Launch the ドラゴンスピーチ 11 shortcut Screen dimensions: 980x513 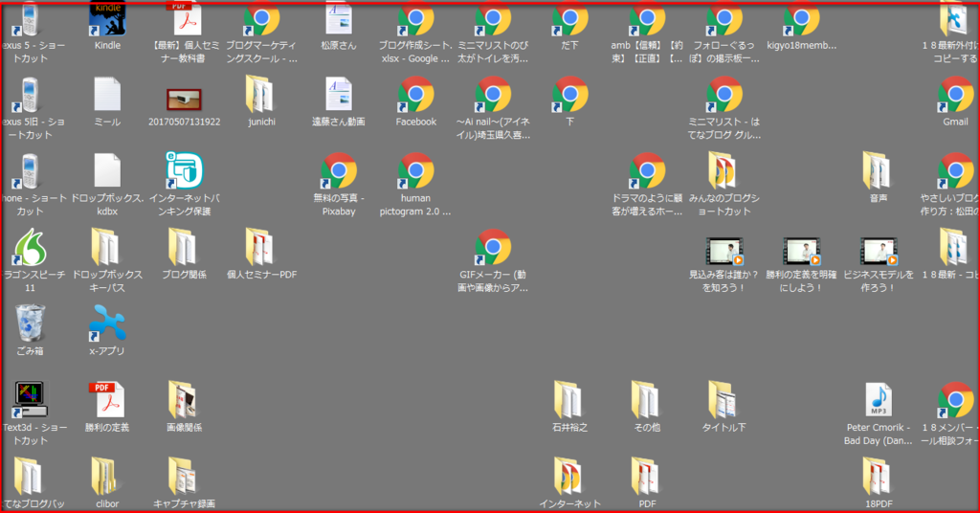30,248
